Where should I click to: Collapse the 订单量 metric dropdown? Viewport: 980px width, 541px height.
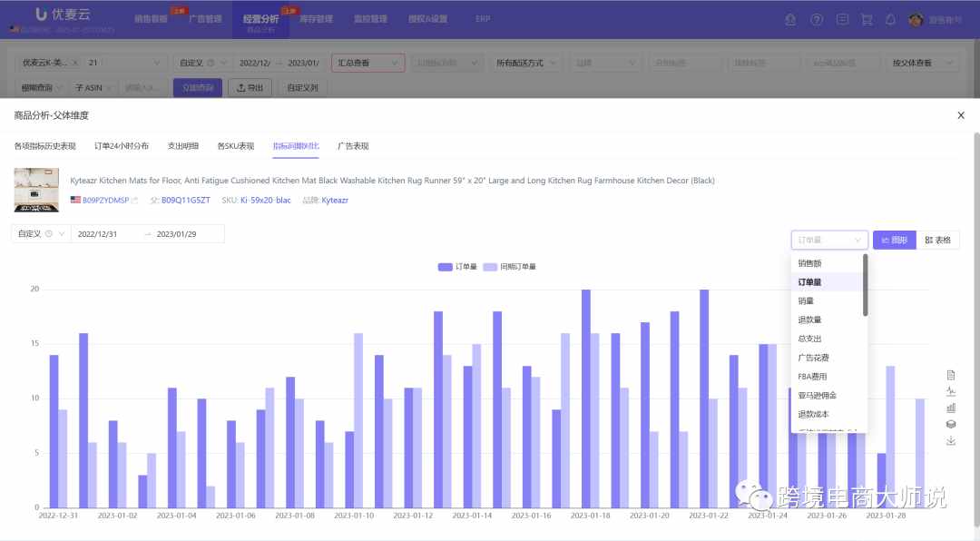(x=829, y=241)
